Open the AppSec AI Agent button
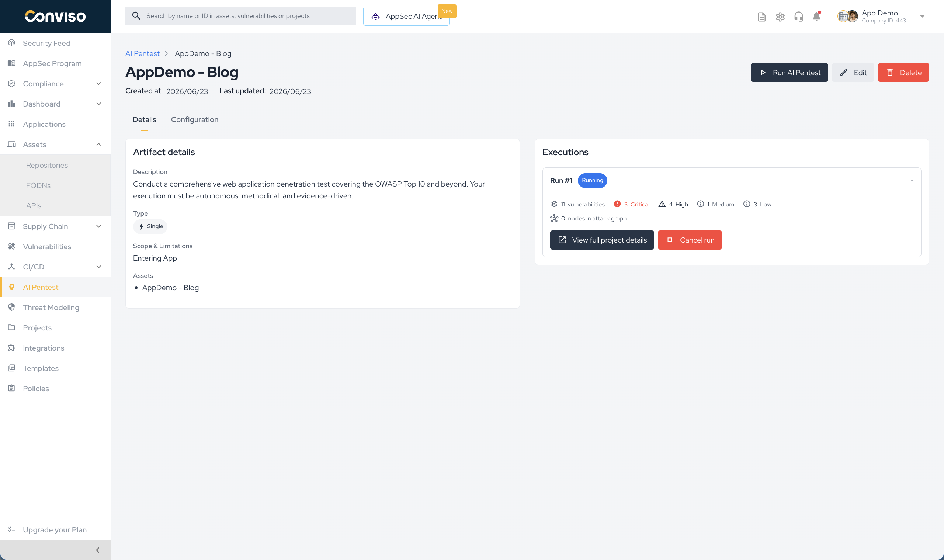944x560 pixels. [406, 16]
